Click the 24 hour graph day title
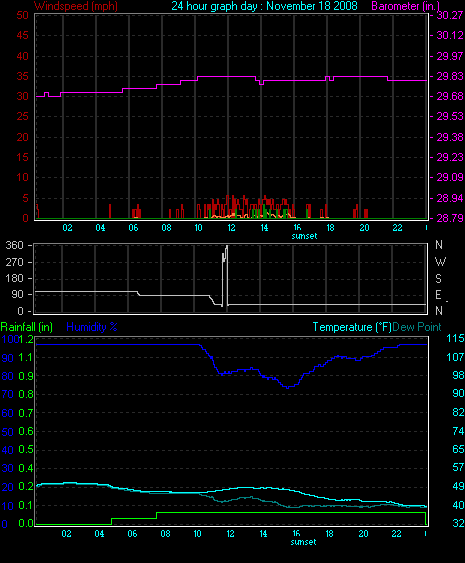 pyautogui.click(x=264, y=6)
